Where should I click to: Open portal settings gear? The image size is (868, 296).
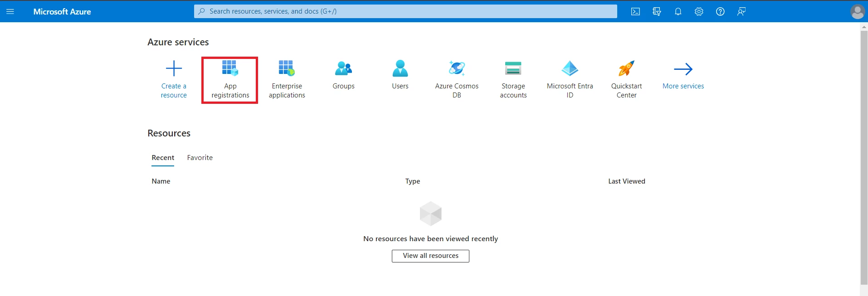pyautogui.click(x=699, y=12)
